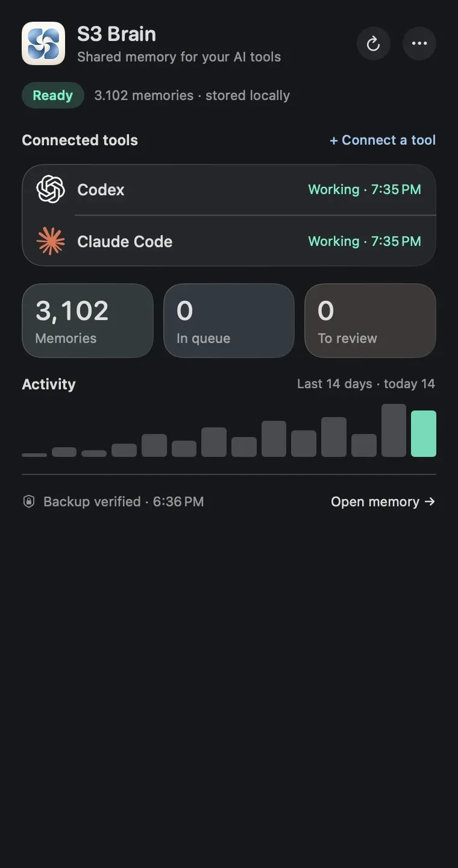Screen dimensions: 458x868
Task: Click '3.102 memories · stored locally' text
Action: click(192, 95)
